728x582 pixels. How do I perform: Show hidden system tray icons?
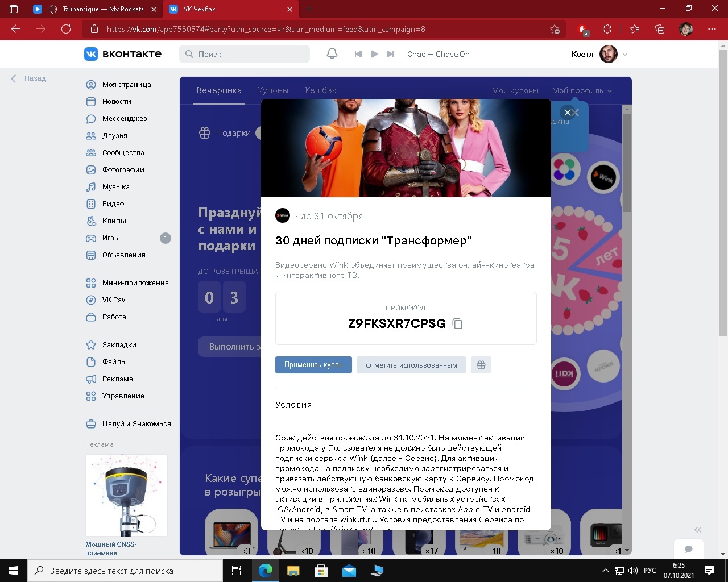coord(606,571)
